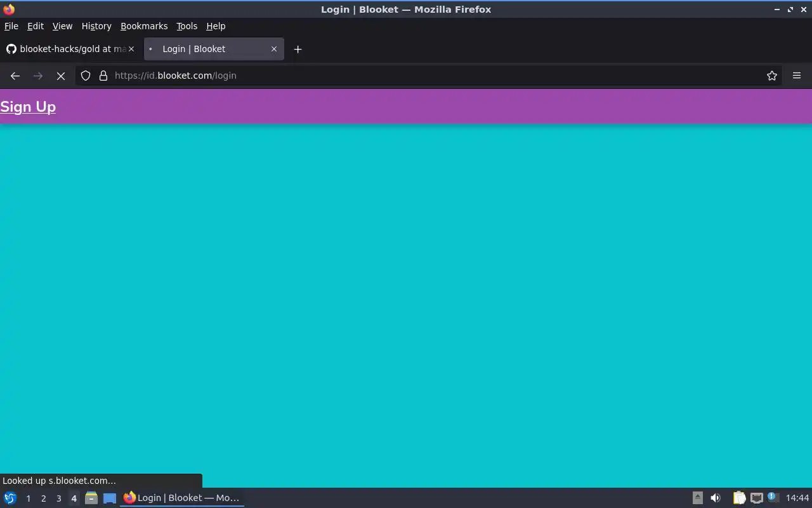This screenshot has height=508, width=812.
Task: Open the Edit menu
Action: (x=36, y=26)
